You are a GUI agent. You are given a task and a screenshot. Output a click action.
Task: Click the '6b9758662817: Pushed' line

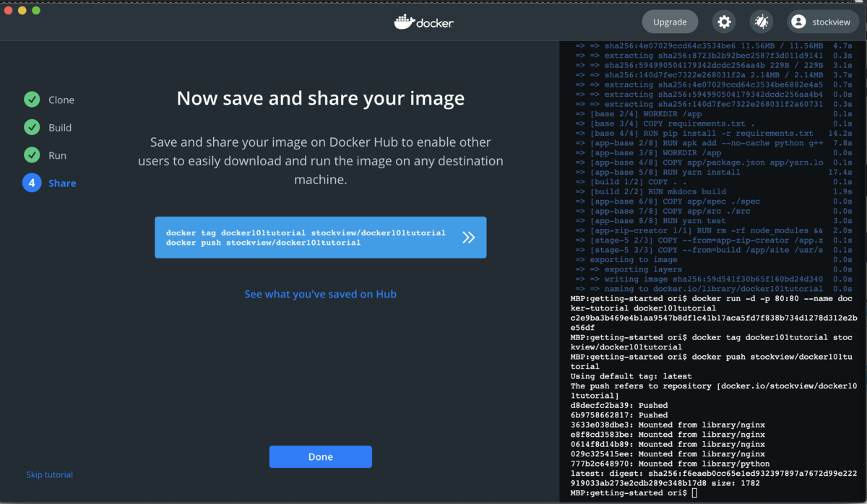tap(619, 415)
